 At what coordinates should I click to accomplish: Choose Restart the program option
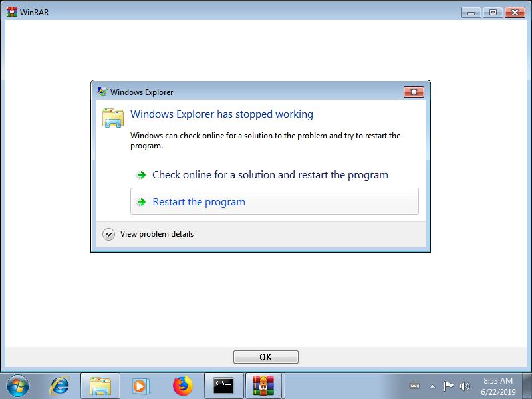coord(275,201)
